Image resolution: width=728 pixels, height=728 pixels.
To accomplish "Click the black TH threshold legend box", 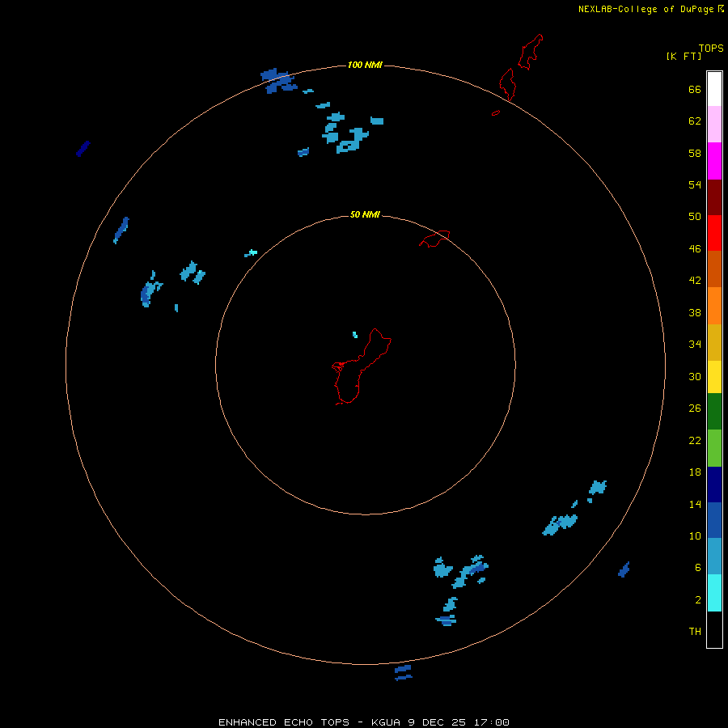I will 714,629.
